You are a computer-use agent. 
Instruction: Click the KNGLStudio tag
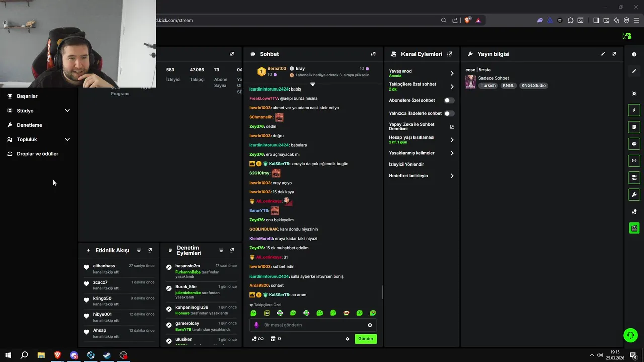click(533, 86)
